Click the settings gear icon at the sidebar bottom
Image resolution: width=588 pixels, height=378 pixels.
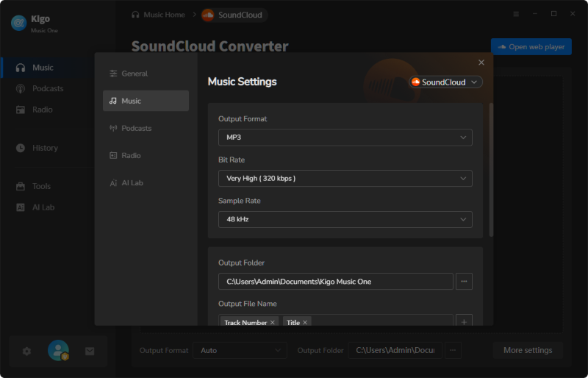(26, 352)
